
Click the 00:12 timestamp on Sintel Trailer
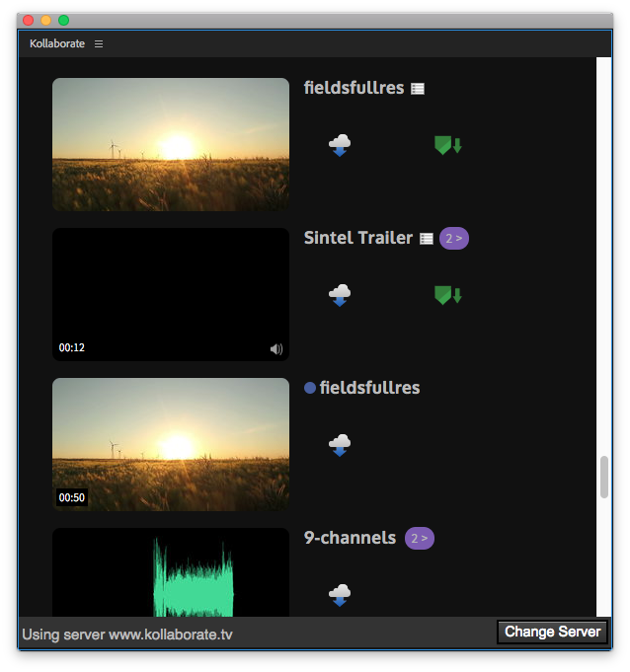pos(72,347)
